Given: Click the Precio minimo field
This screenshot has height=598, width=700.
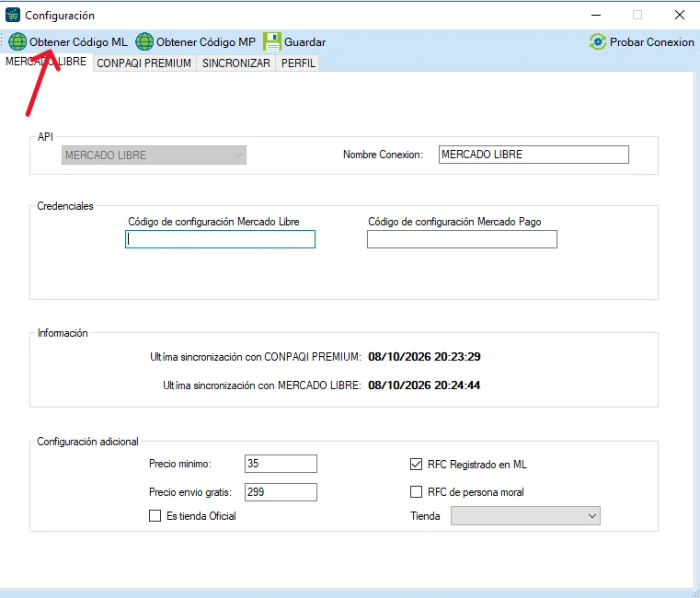Looking at the screenshot, I should (x=281, y=464).
